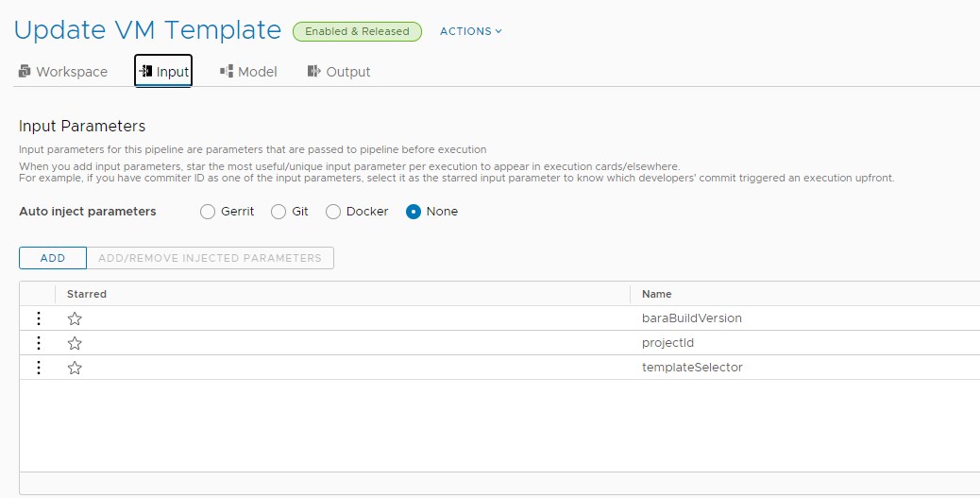Click the Workspace tab icon
The height and width of the screenshot is (498, 980).
pyautogui.click(x=25, y=71)
